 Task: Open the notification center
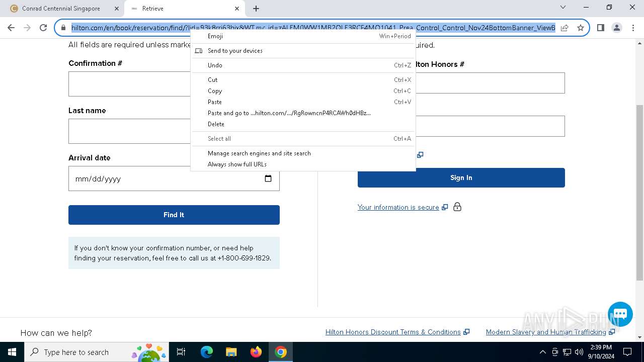627,352
